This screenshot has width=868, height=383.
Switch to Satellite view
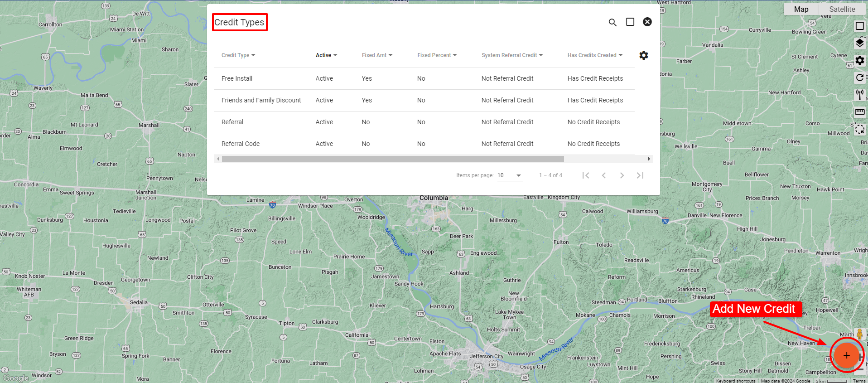pos(842,9)
